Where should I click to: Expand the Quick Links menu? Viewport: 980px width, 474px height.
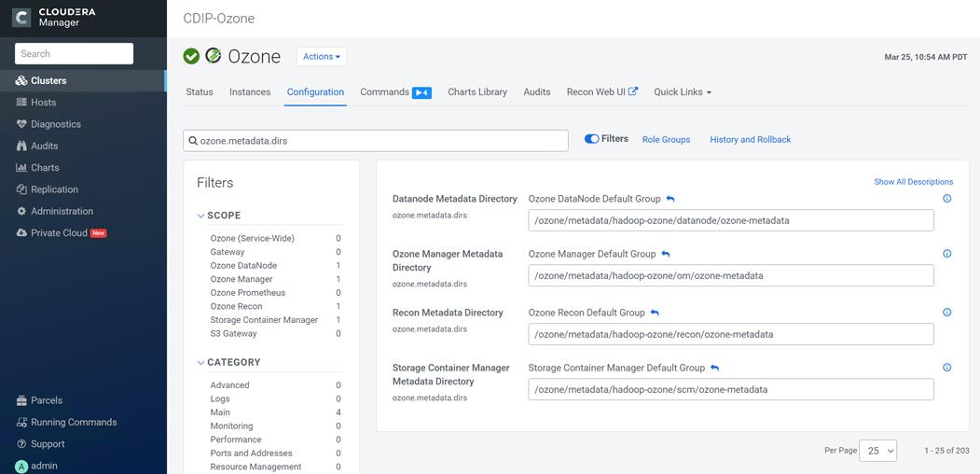(683, 92)
